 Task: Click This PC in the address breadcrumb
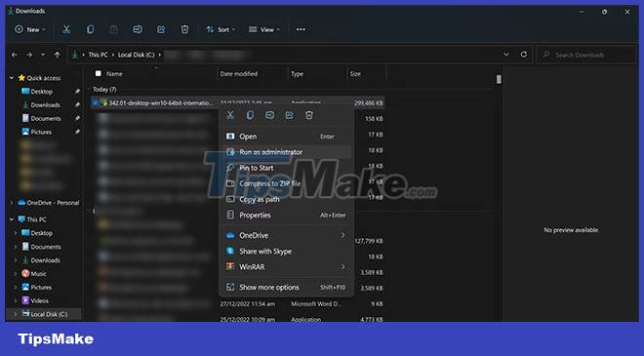pos(99,55)
